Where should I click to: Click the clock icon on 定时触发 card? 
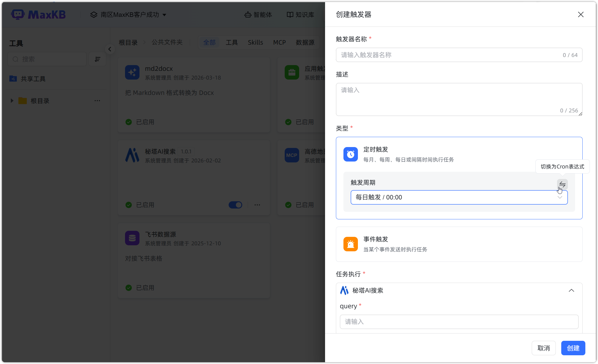pos(350,154)
